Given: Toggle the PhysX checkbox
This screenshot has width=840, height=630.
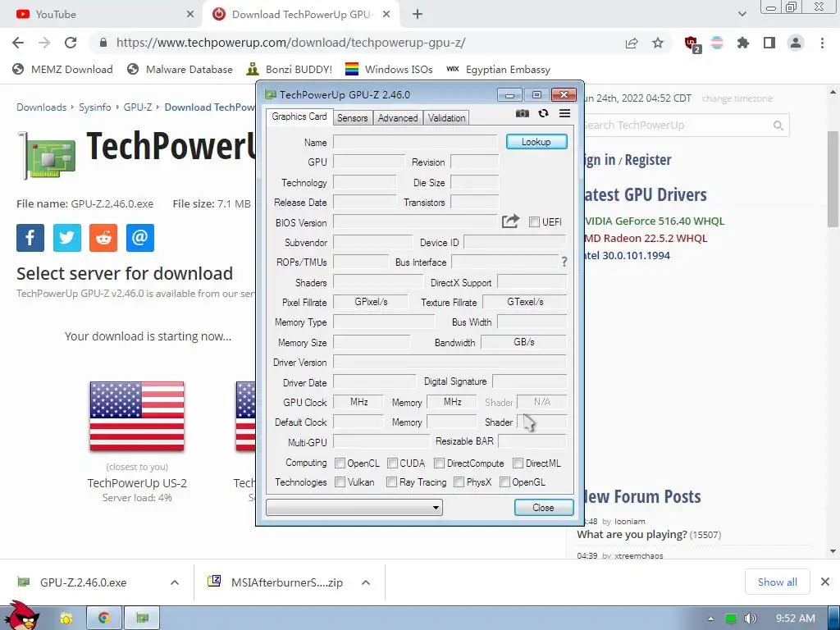Looking at the screenshot, I should [x=459, y=482].
